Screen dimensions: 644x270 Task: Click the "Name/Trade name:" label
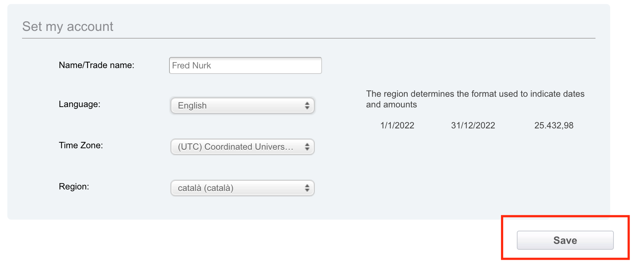[x=96, y=65]
